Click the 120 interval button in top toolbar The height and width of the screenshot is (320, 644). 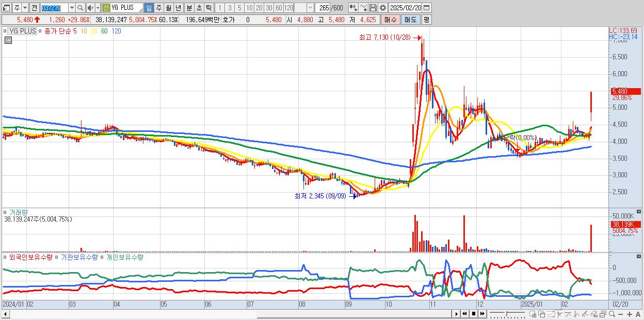[288, 8]
